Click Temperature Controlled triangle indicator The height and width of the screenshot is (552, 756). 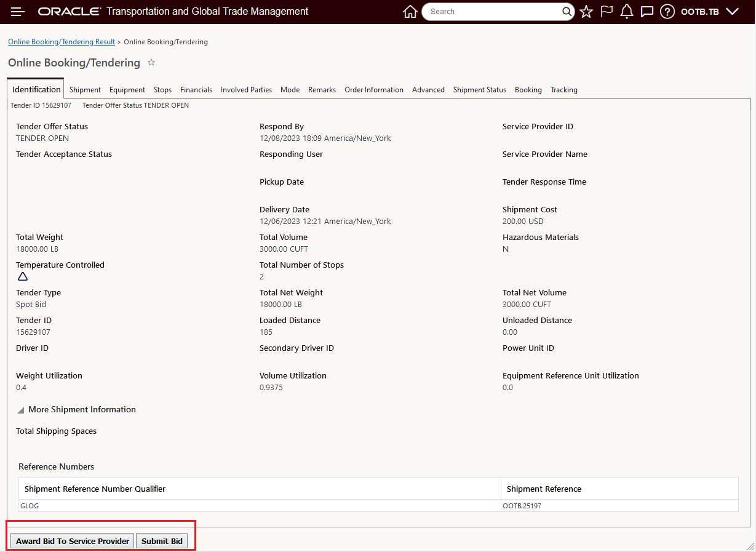point(23,276)
